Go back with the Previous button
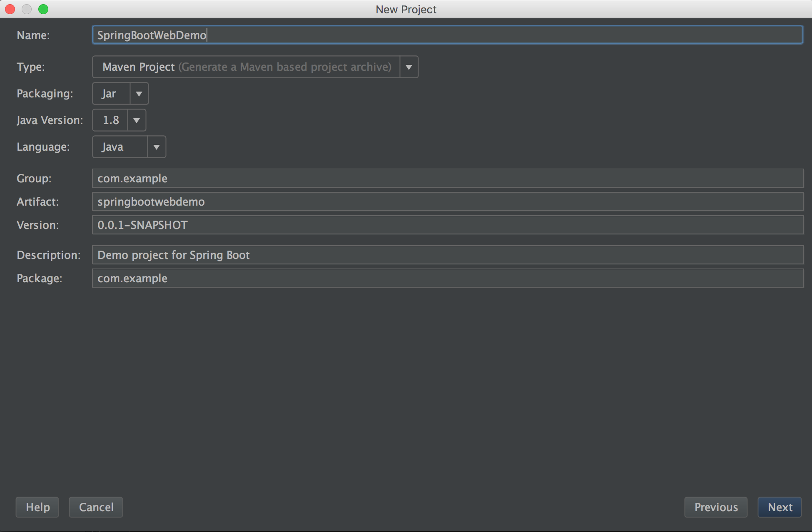Image resolution: width=812 pixels, height=532 pixels. click(x=716, y=507)
